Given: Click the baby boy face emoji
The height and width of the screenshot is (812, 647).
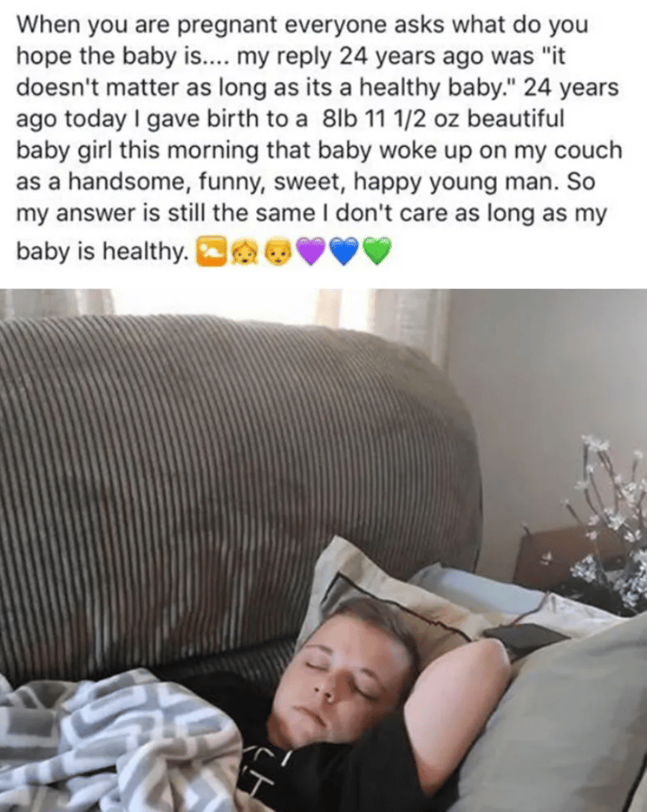Looking at the screenshot, I should click(x=278, y=252).
